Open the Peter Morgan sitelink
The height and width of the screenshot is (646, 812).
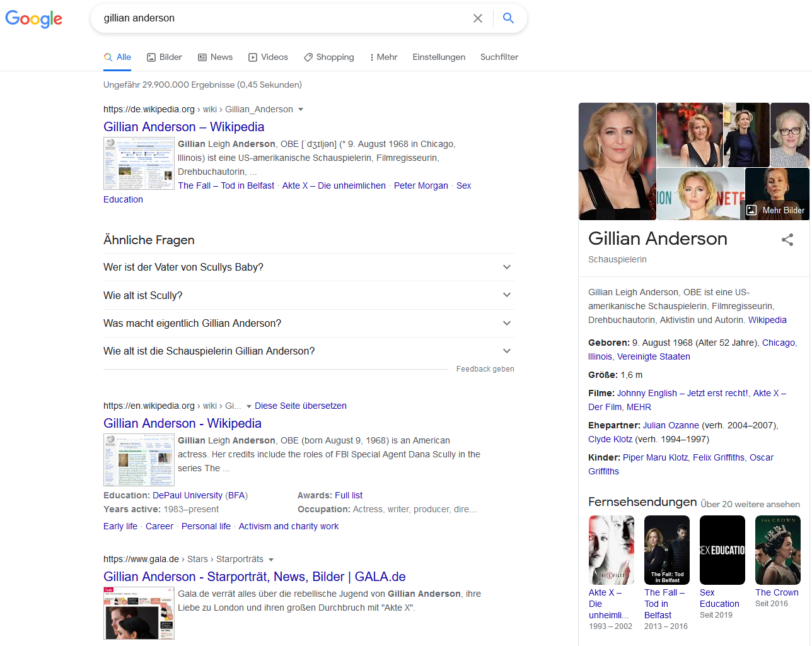(x=421, y=185)
